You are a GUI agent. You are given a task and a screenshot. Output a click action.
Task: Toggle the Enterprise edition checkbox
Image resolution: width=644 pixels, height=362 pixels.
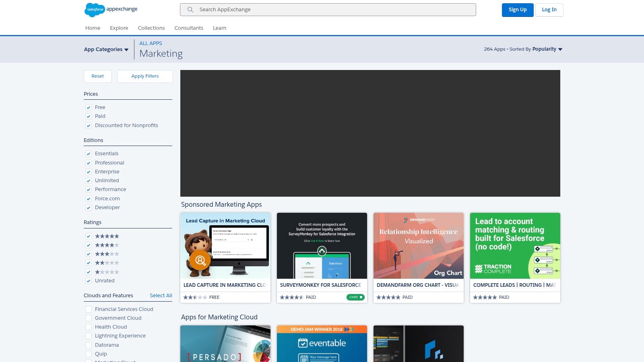(89, 172)
